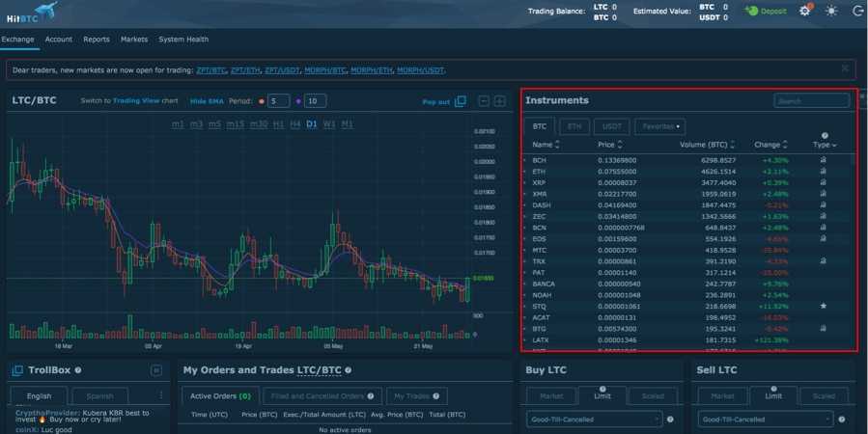The width and height of the screenshot is (868, 434).
Task: Open the ZPT/BTC market link
Action: [210, 70]
